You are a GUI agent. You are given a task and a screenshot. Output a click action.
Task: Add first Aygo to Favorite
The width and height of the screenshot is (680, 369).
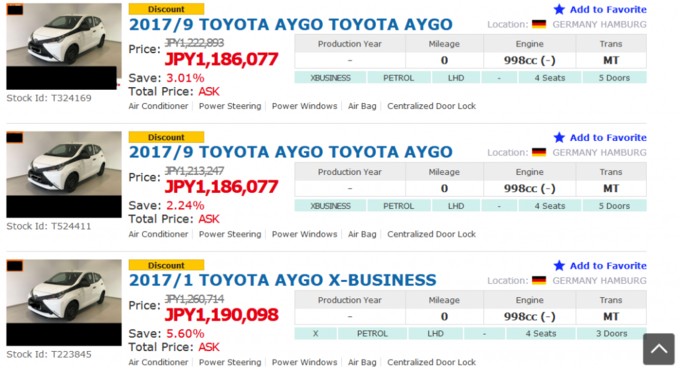(x=608, y=9)
